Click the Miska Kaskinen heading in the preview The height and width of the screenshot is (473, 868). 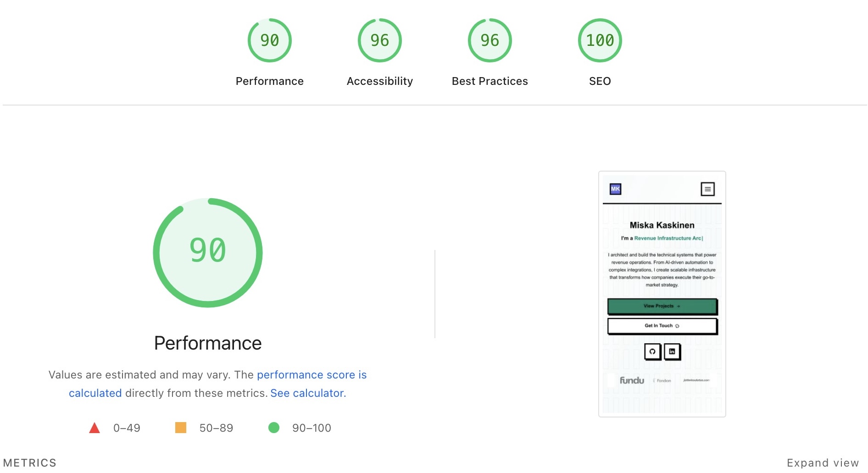click(662, 225)
